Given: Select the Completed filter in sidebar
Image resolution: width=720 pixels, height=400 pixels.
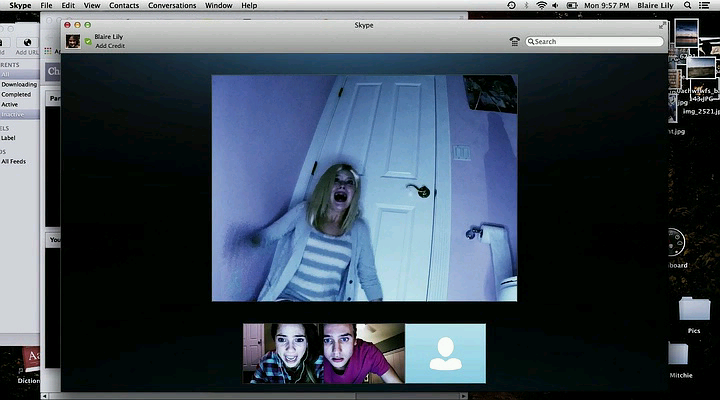Looking at the screenshot, I should click(x=17, y=94).
